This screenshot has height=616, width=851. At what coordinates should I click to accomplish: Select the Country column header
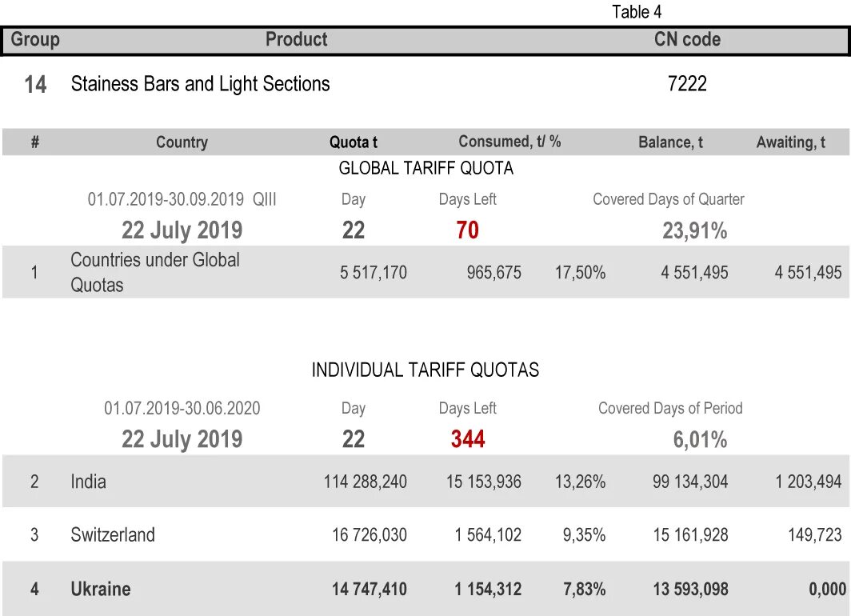[182, 142]
